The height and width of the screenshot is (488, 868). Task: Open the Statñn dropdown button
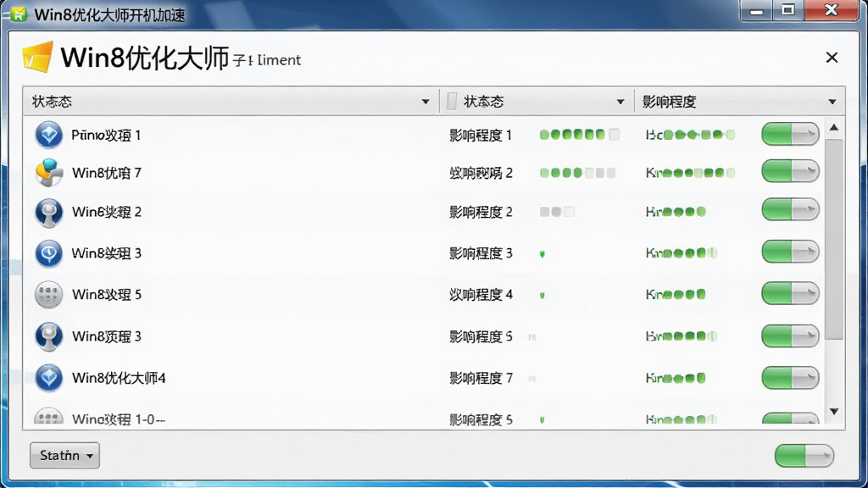coord(64,455)
